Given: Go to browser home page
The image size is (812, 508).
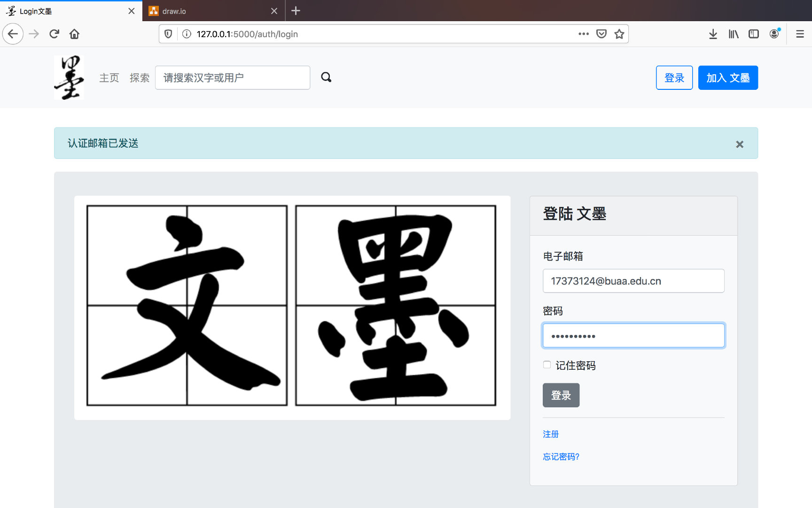Looking at the screenshot, I should click(74, 34).
